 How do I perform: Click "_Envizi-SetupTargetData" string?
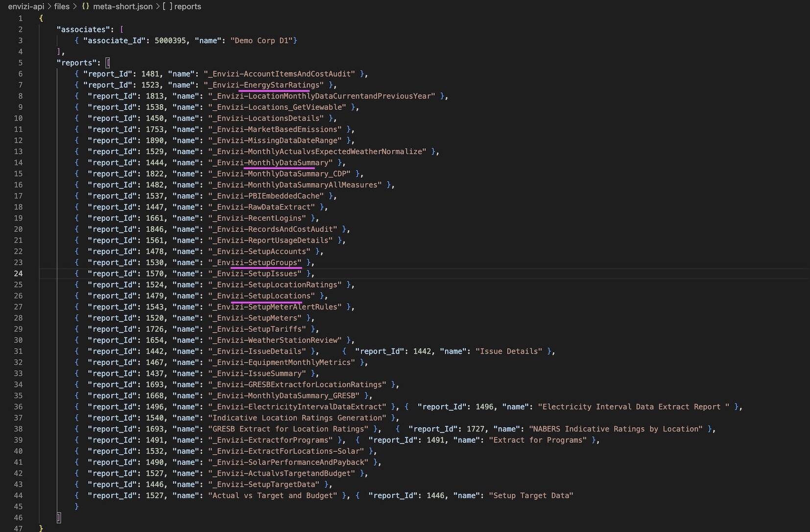tap(264, 485)
